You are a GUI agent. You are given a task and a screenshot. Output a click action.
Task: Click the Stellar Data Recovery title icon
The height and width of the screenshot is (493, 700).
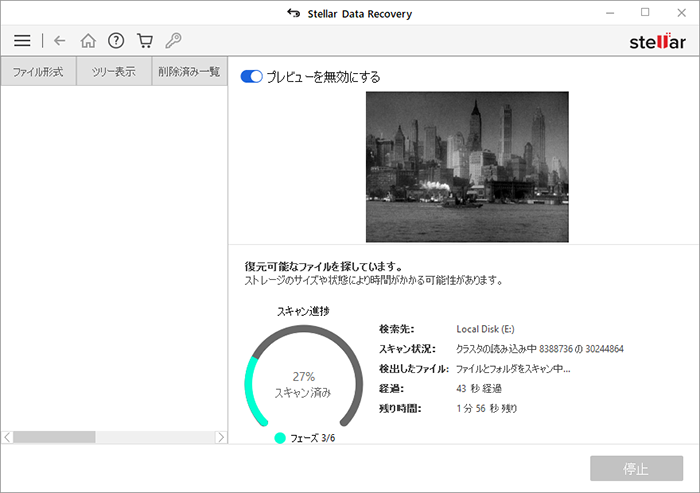tap(293, 13)
